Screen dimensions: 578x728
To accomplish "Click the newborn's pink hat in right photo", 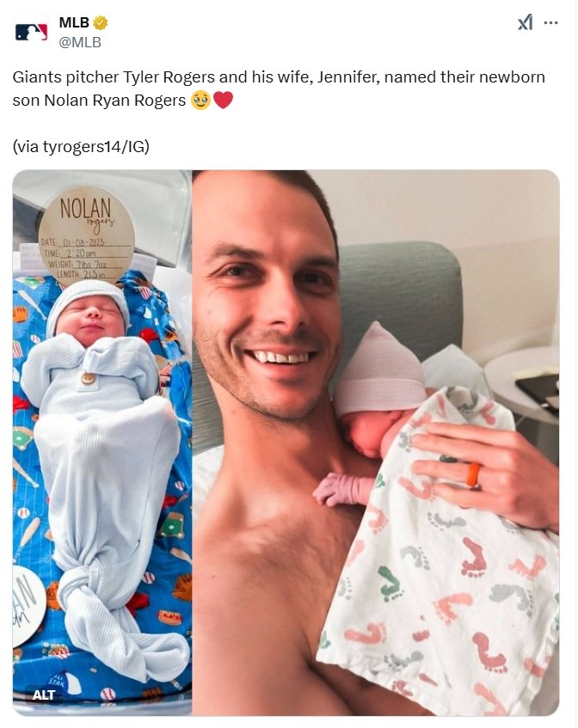I will pyautogui.click(x=380, y=370).
